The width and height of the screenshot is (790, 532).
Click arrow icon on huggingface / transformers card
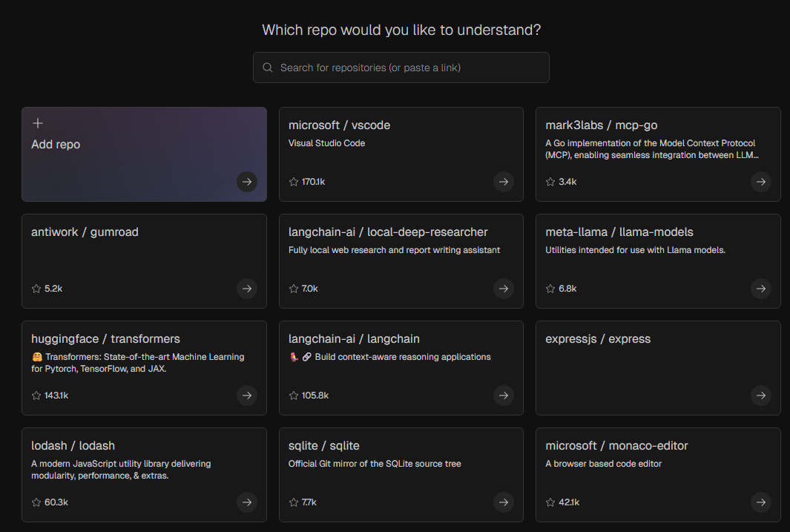(x=247, y=395)
